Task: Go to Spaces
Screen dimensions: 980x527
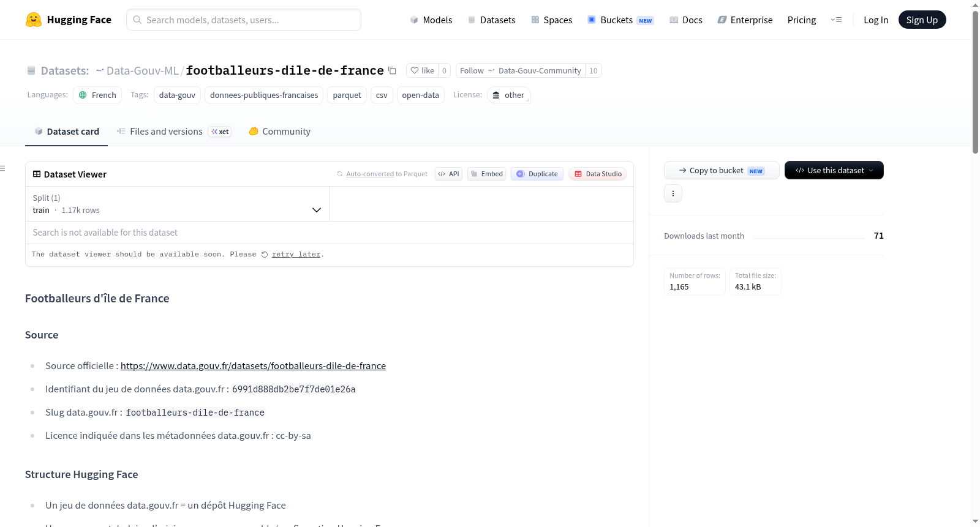Action: (552, 20)
